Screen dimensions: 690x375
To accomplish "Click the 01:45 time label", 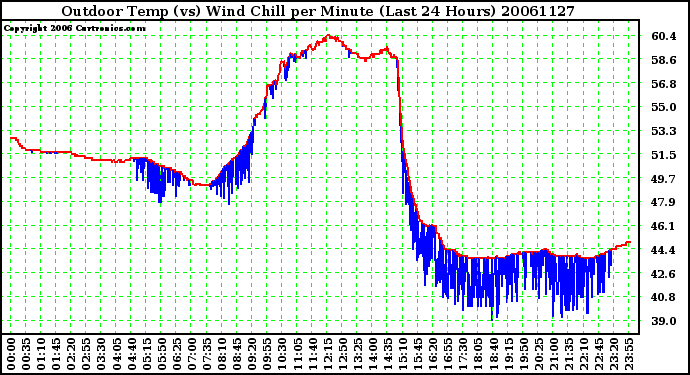I will [x=56, y=354].
